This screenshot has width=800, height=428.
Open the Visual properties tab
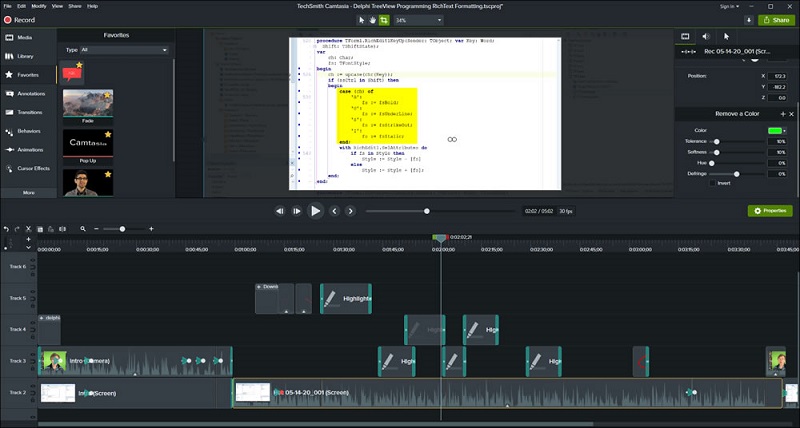(685, 36)
